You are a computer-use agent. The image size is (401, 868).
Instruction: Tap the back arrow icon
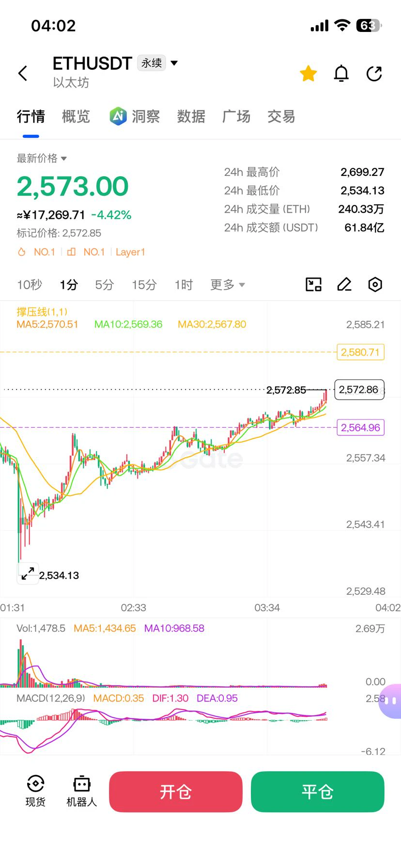(23, 74)
